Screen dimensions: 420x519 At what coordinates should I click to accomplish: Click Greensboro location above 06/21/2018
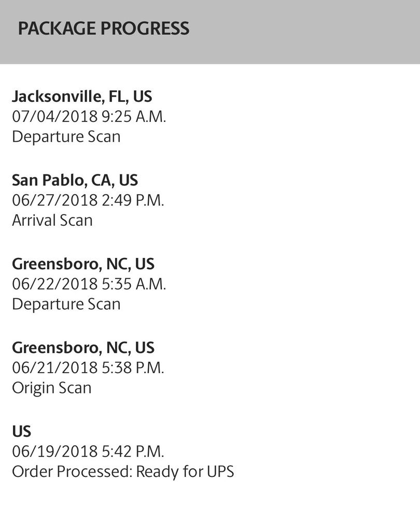click(83, 347)
